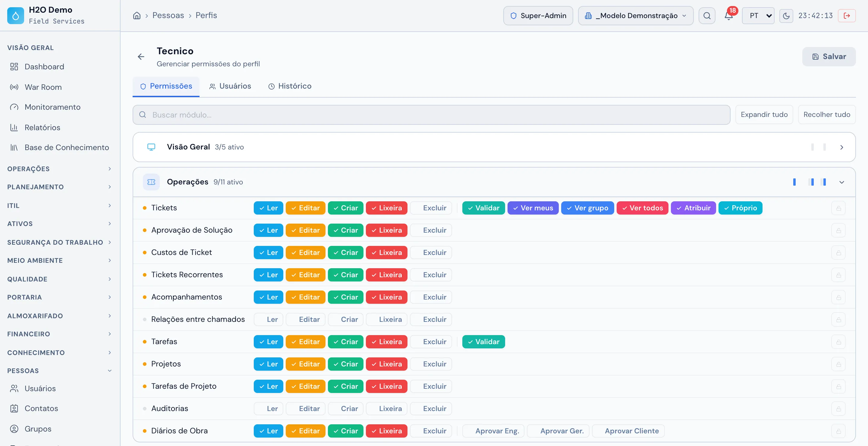Viewport: 868px width, 446px height.
Task: Disable Validar permission for Tarefas
Action: pos(483,341)
